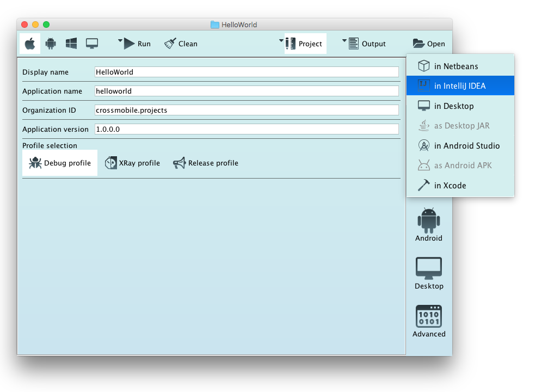This screenshot has width=554, height=392.
Task: Click the Android Studio compass icon
Action: 423,145
